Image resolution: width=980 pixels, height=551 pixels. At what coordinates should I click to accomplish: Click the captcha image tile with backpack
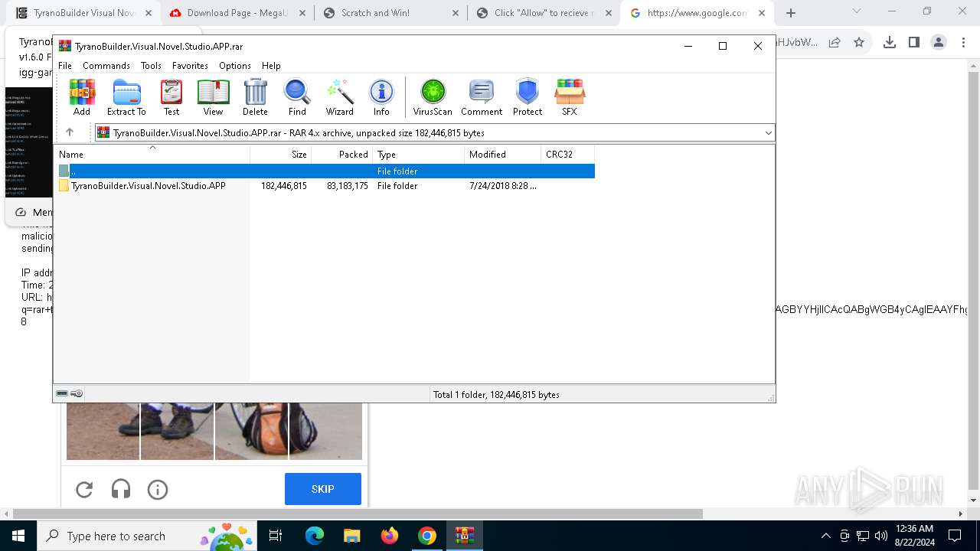point(251,431)
